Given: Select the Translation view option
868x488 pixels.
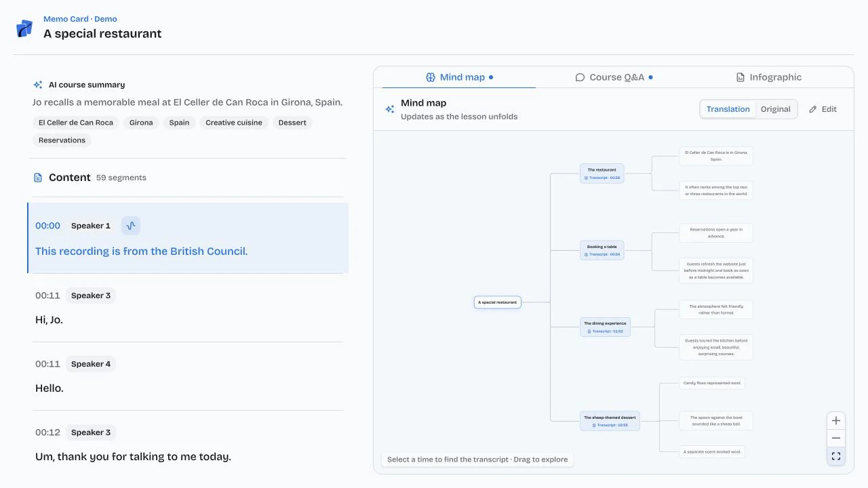Looking at the screenshot, I should click(728, 109).
